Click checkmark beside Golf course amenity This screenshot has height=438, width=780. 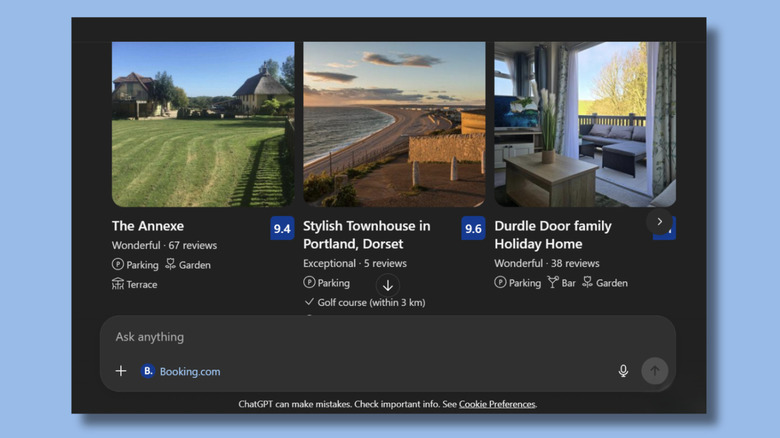(309, 302)
